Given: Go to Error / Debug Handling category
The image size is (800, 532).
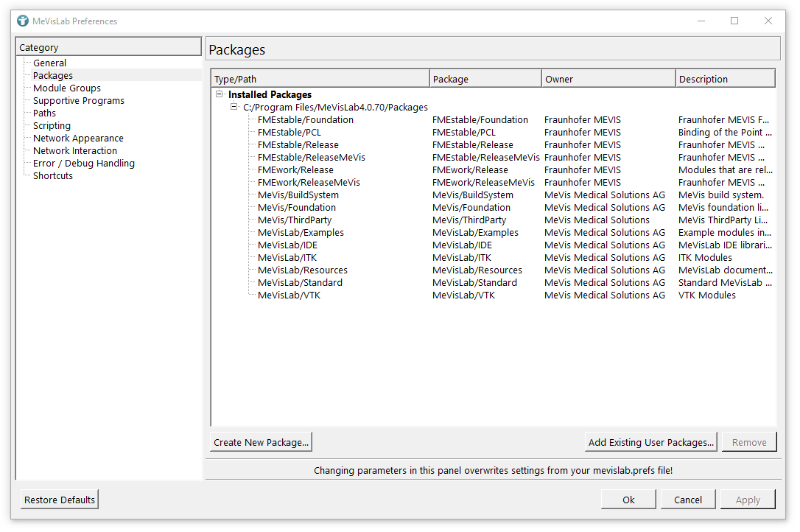Looking at the screenshot, I should 84,164.
